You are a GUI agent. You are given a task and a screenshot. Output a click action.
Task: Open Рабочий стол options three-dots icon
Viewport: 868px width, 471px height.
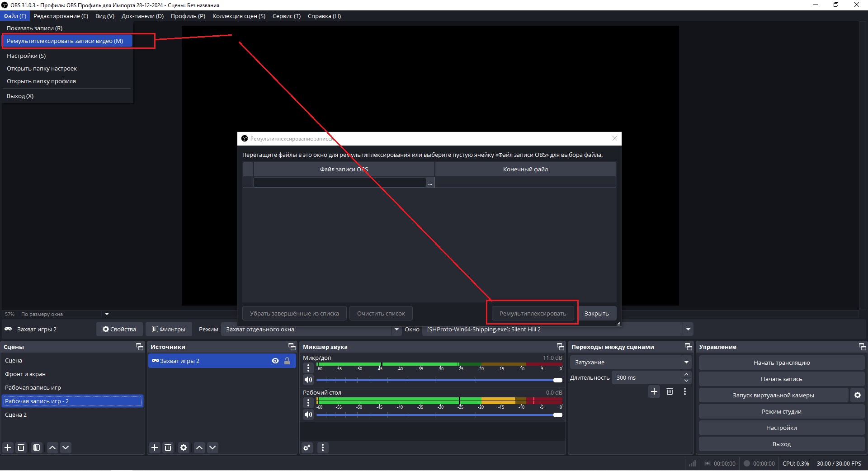click(x=308, y=403)
